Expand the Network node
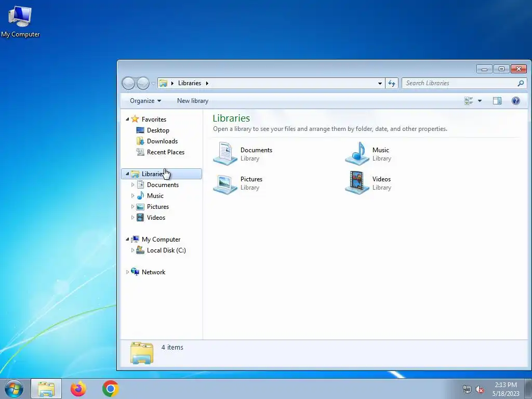The height and width of the screenshot is (399, 532). 127,272
